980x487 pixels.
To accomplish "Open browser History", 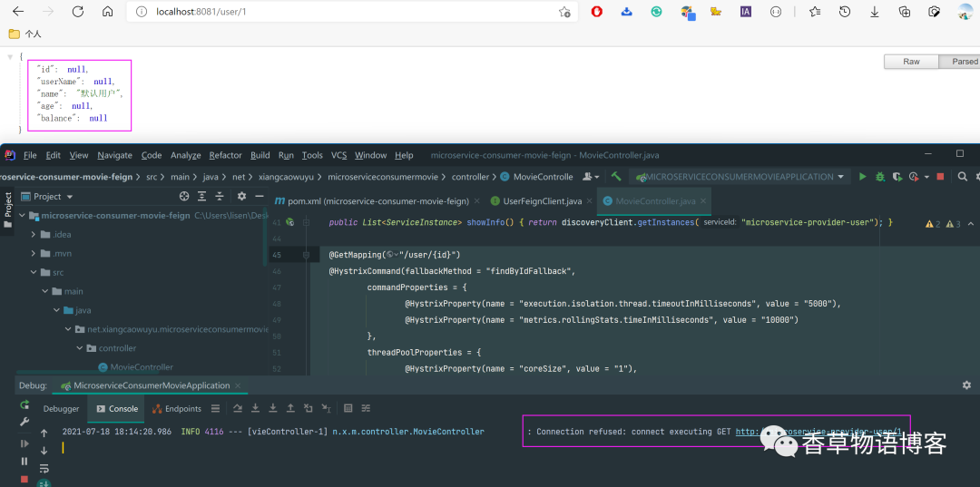I will pyautogui.click(x=845, y=11).
